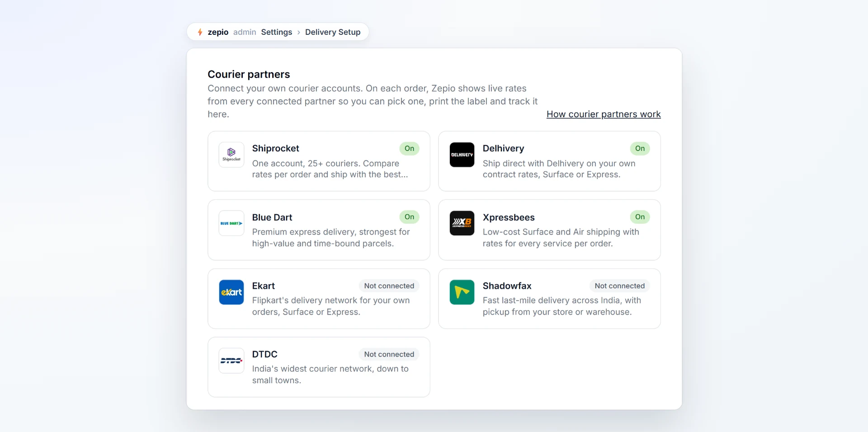Open the Xpressbees card title
The image size is (868, 432).
509,217
